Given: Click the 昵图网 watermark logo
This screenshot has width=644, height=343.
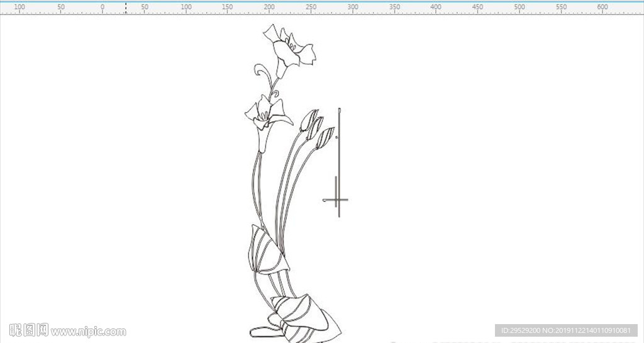Looking at the screenshot, I should point(29,330).
